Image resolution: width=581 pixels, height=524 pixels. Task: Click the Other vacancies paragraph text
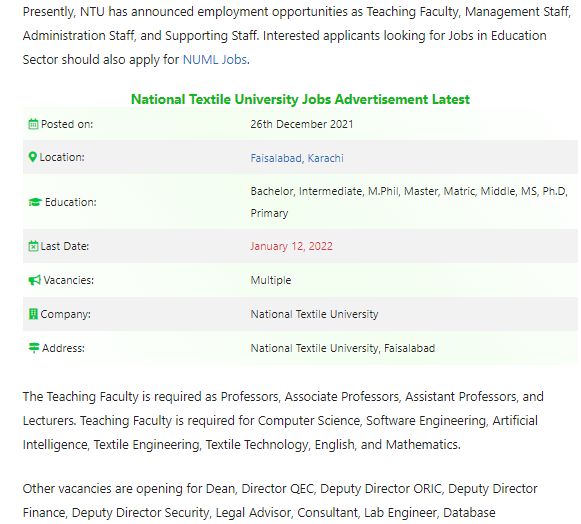280,501
